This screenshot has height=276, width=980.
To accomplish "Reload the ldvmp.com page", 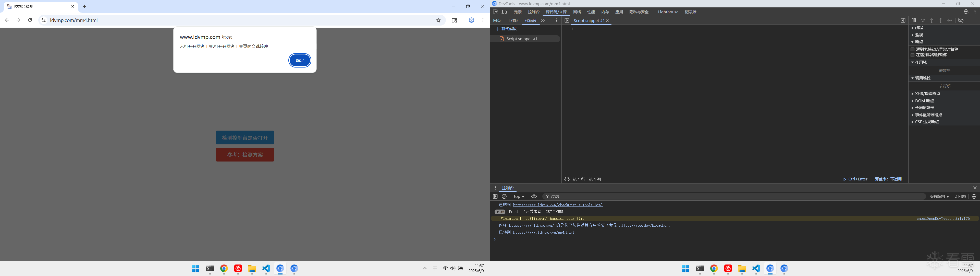I will click(30, 20).
